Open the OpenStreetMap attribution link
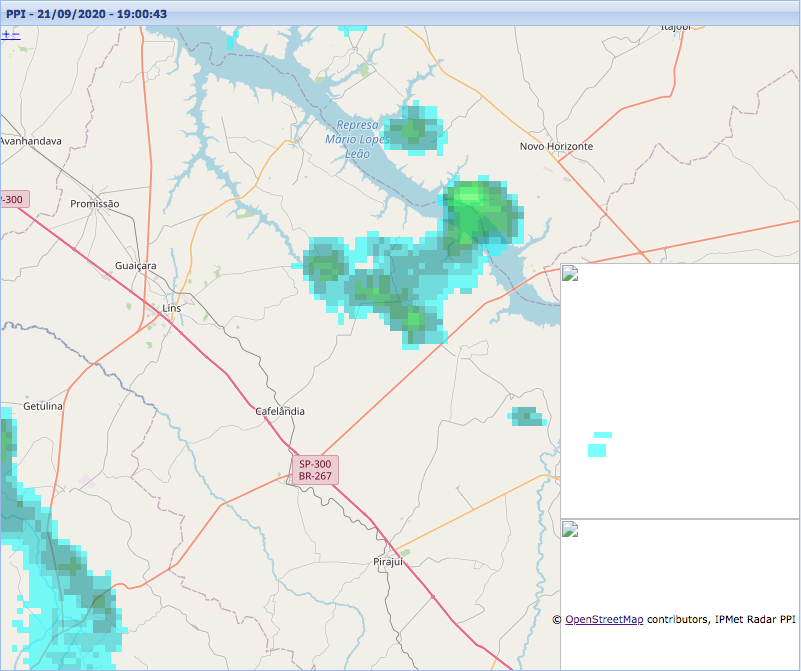This screenshot has width=801, height=671. coord(604,620)
